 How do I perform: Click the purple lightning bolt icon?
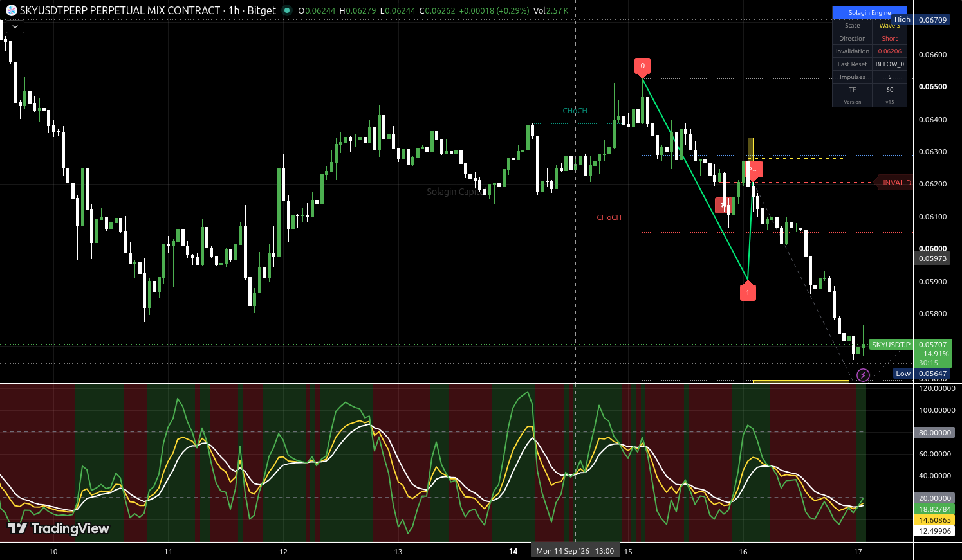click(863, 375)
